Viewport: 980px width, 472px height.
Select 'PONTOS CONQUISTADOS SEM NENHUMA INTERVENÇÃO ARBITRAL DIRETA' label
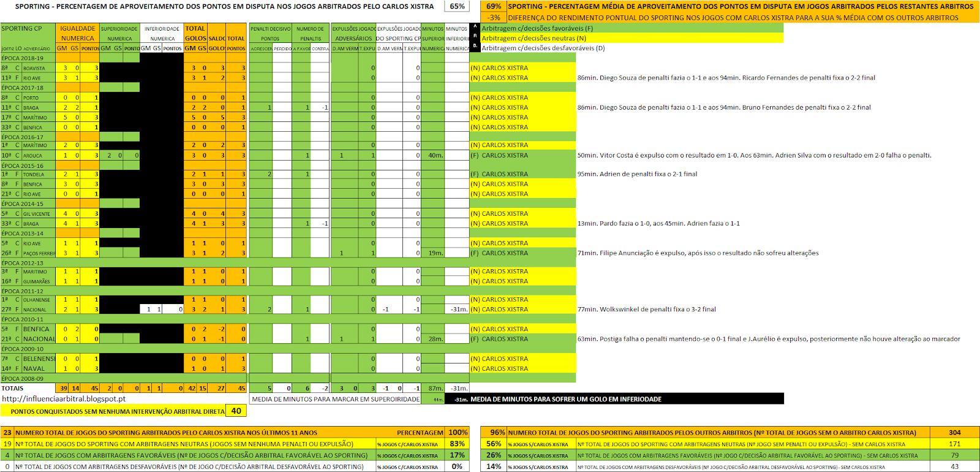pos(113,411)
